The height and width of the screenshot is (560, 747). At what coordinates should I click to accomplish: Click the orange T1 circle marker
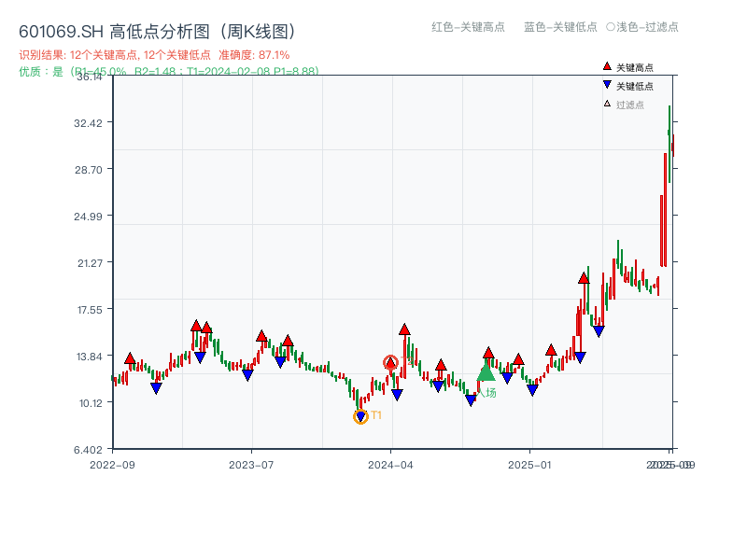point(360,416)
